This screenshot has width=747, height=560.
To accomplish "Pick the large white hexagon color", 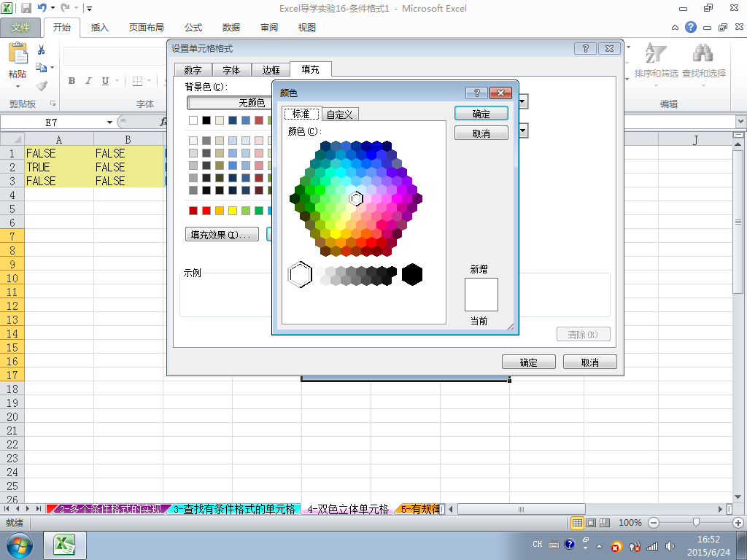I will tap(300, 274).
